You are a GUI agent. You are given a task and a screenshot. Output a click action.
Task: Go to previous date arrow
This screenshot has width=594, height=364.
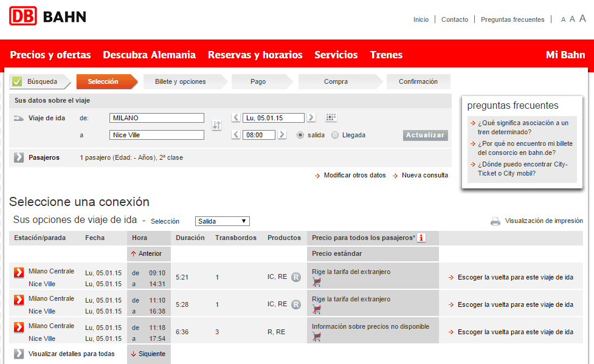pos(236,117)
